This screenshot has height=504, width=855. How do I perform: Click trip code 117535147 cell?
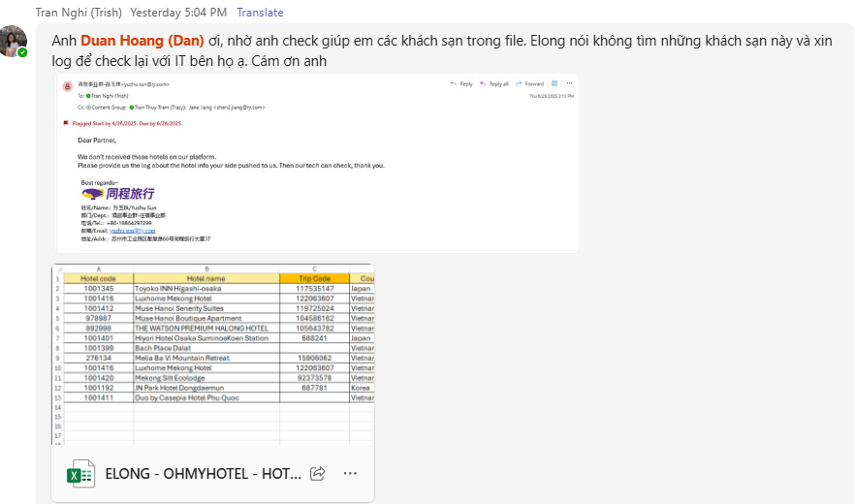(x=315, y=289)
